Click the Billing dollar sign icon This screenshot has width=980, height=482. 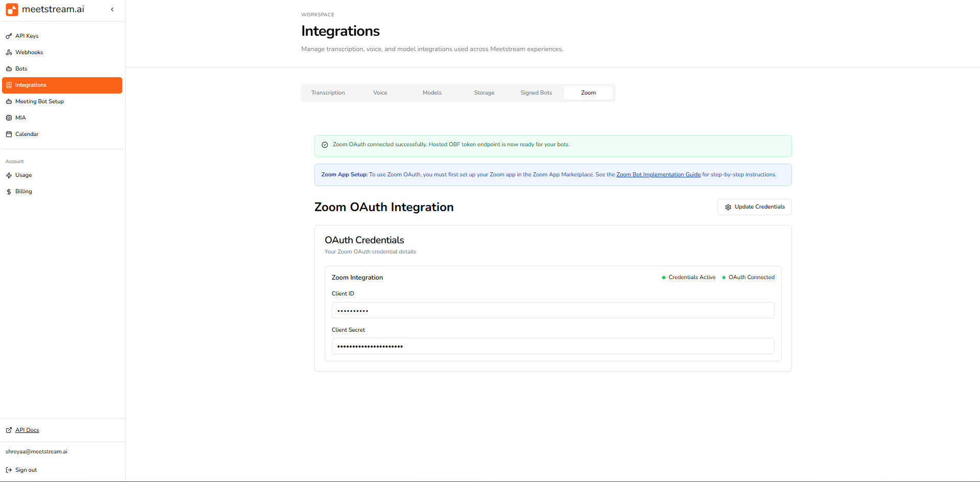click(x=9, y=192)
